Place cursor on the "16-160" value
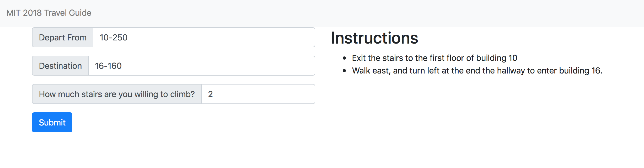This screenshot has height=168, width=644. pyautogui.click(x=108, y=66)
